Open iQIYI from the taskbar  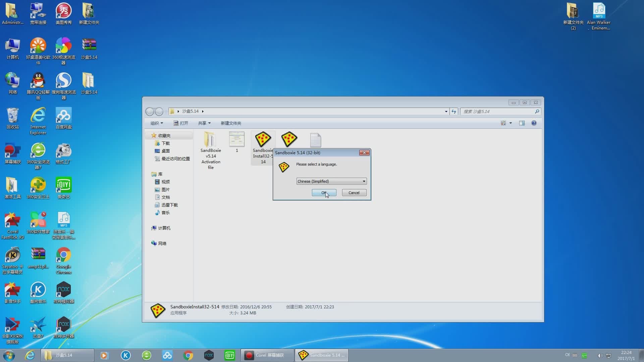[x=230, y=355]
